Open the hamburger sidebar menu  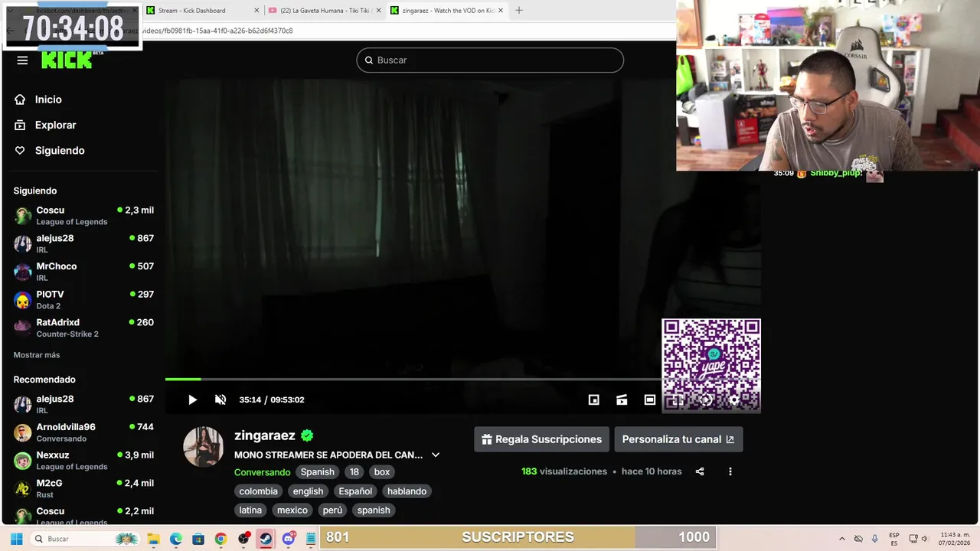click(x=22, y=60)
